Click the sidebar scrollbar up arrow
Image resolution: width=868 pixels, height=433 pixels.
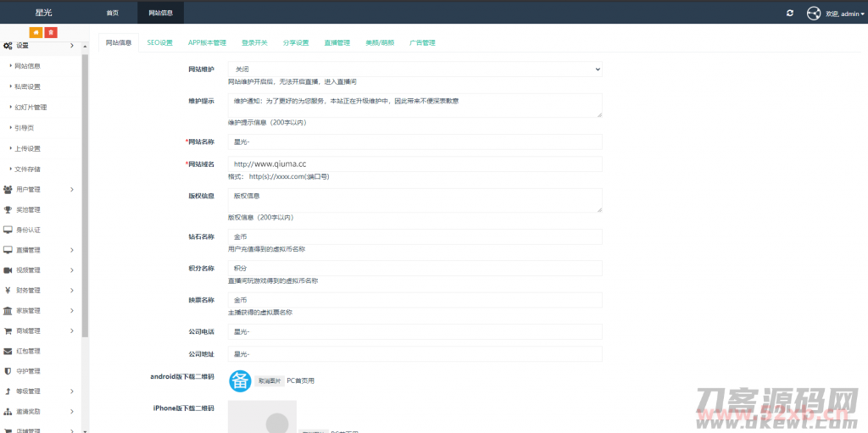85,47
